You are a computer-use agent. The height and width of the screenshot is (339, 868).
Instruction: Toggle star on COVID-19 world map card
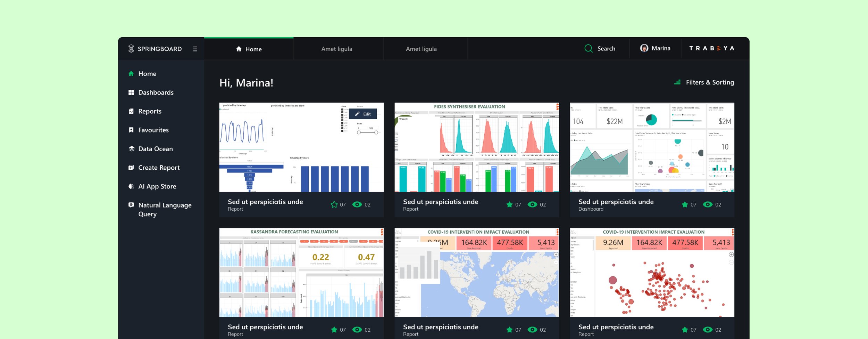click(x=509, y=330)
